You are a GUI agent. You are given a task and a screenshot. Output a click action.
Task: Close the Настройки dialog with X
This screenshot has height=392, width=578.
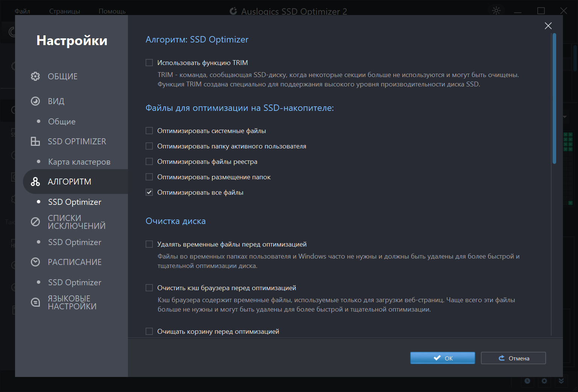[x=548, y=26]
